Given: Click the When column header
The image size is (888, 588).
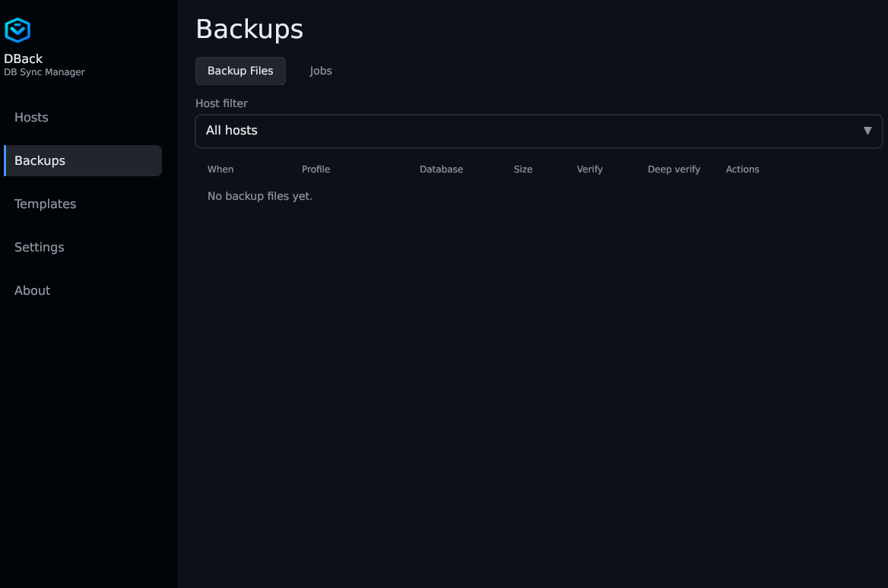Looking at the screenshot, I should (x=220, y=169).
